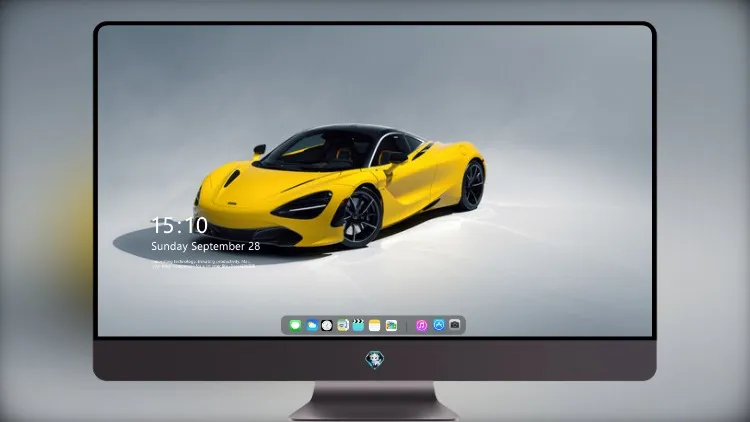The image size is (750, 422).
Task: Open the green Messages app in dock
Action: coord(295,325)
